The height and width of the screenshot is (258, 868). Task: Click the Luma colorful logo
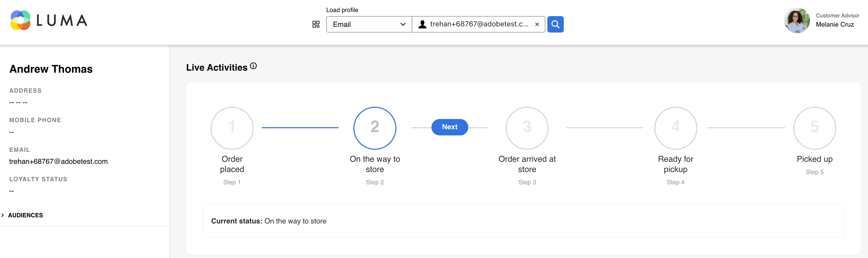click(20, 20)
